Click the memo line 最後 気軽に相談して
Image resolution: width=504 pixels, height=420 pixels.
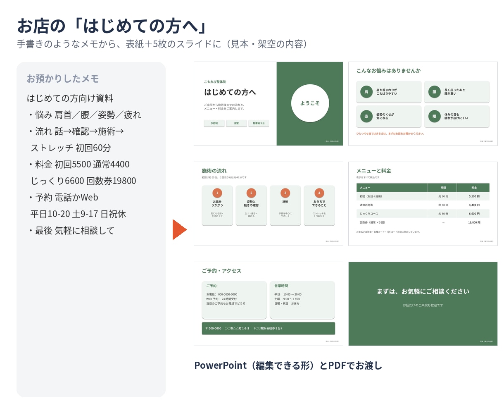click(x=71, y=231)
